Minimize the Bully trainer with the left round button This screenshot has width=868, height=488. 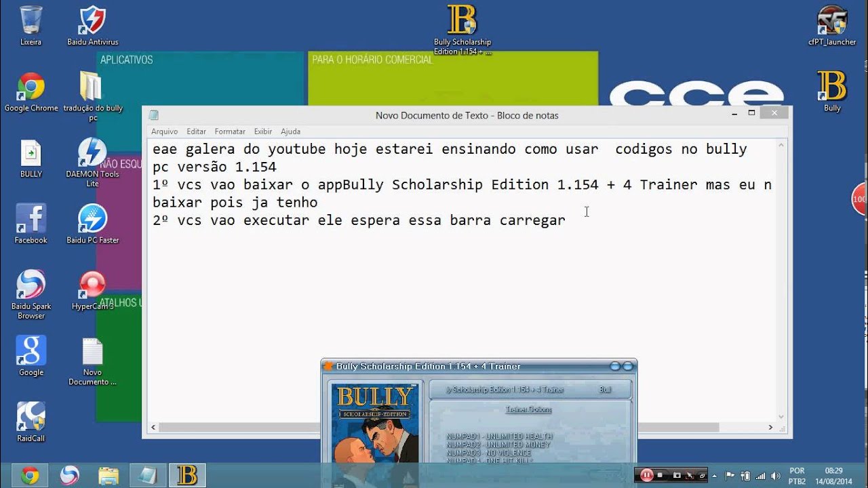pyautogui.click(x=615, y=366)
